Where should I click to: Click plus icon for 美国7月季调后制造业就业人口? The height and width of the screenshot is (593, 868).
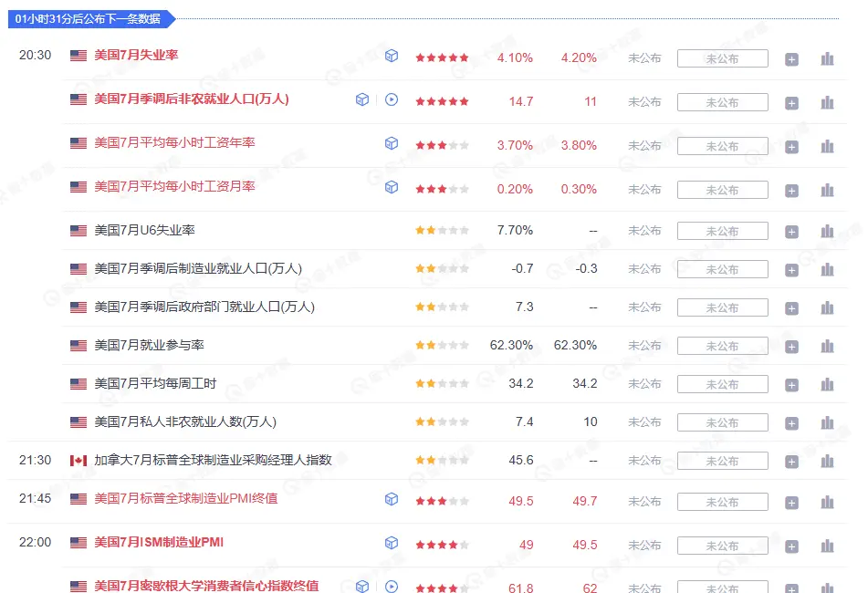click(x=791, y=270)
